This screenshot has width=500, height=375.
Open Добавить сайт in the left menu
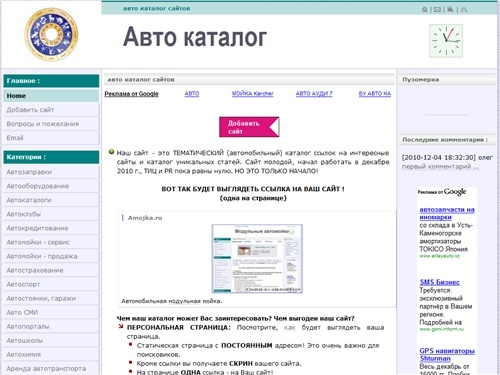pyautogui.click(x=51, y=110)
